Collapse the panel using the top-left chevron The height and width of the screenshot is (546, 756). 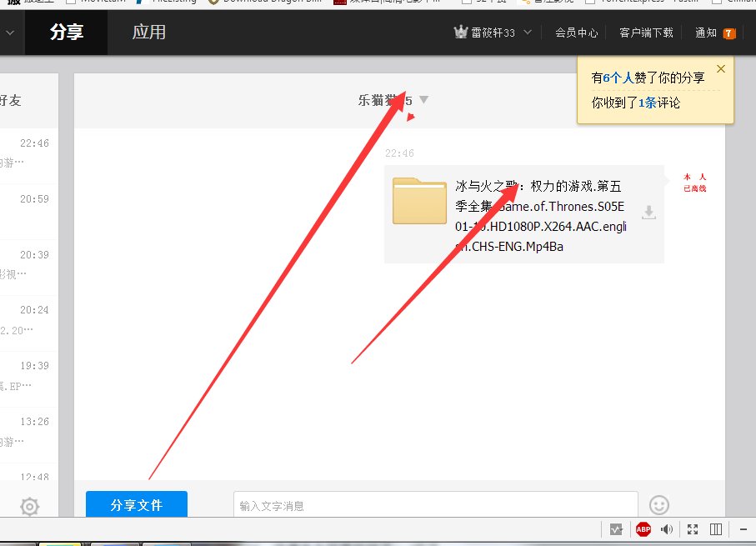coord(8,32)
